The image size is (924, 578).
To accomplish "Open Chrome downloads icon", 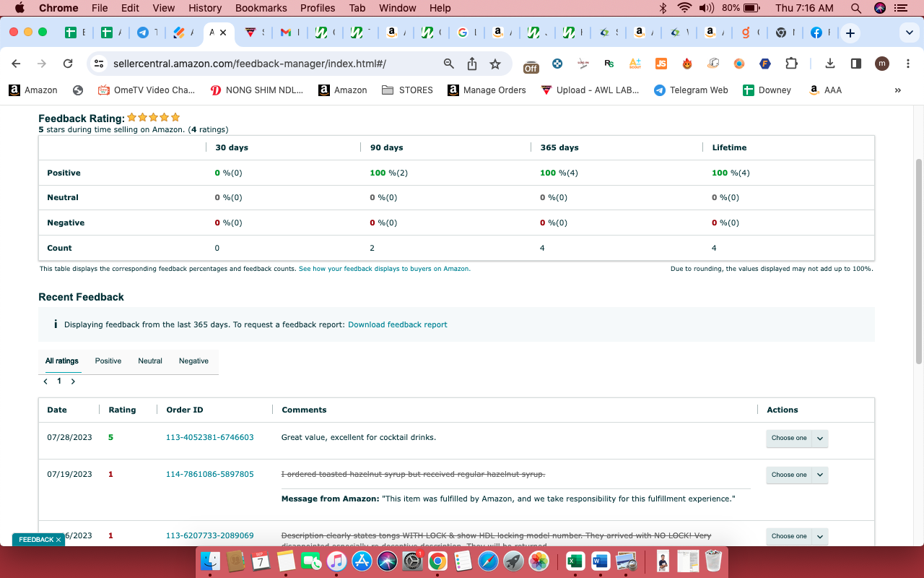I will [x=830, y=64].
